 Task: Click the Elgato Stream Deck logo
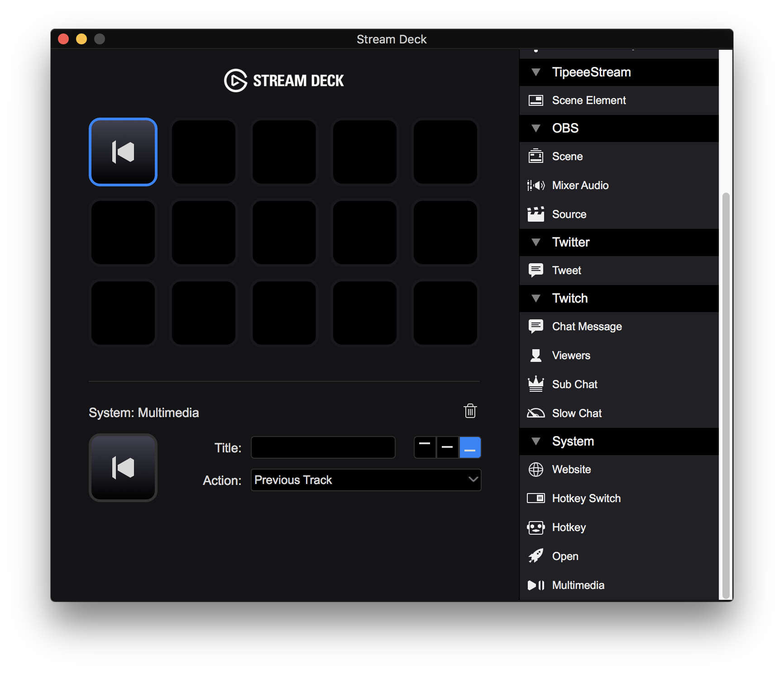(284, 81)
